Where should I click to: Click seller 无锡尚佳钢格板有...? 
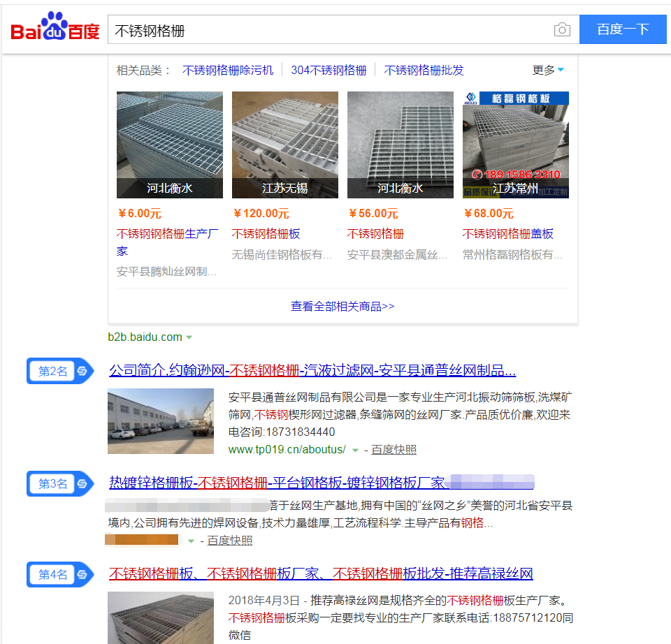click(x=282, y=255)
